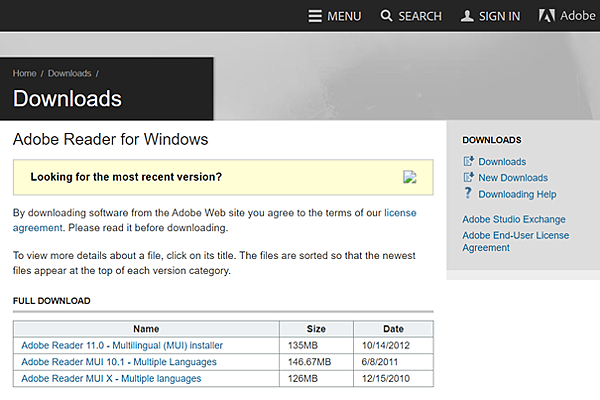
Task: Click the Name column header
Action: [146, 328]
